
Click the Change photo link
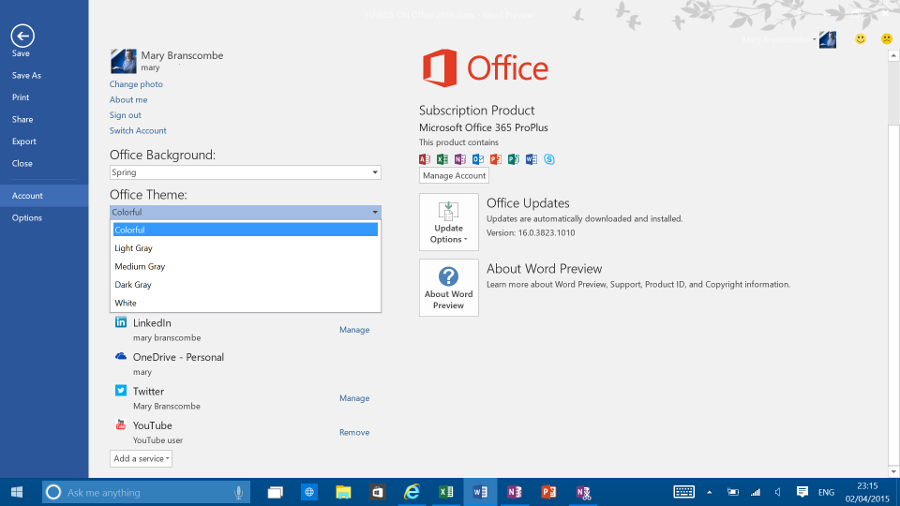[x=136, y=84]
